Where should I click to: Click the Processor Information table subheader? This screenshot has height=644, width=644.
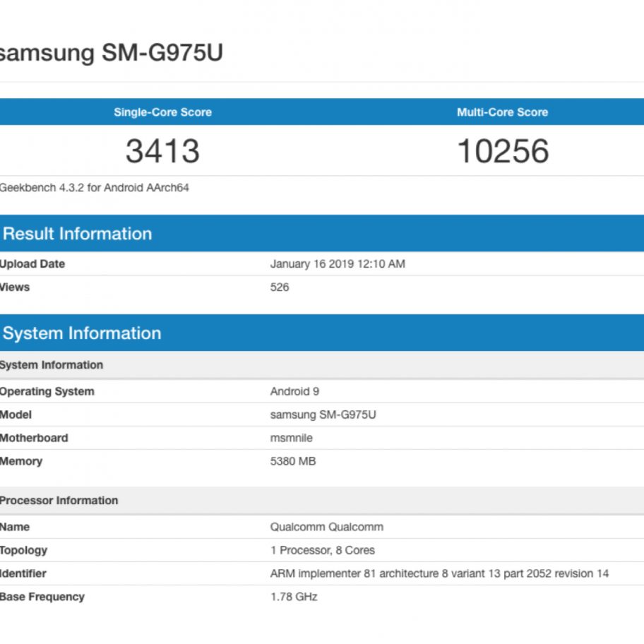pyautogui.click(x=59, y=501)
